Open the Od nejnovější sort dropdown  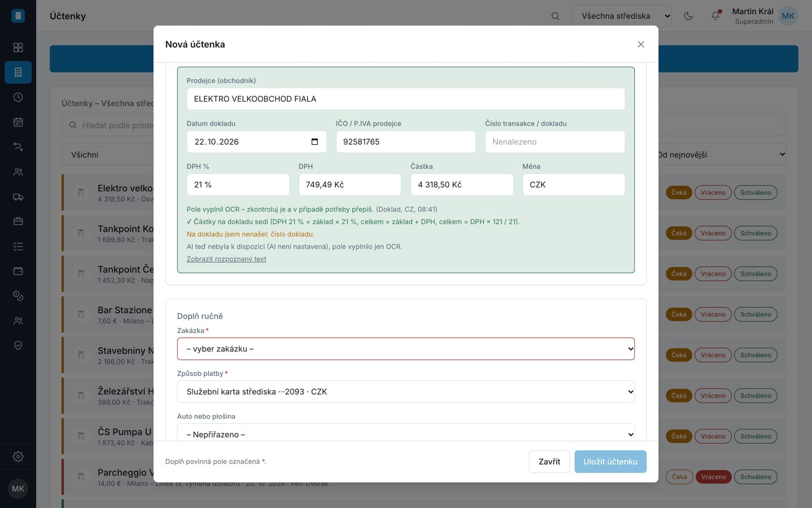722,154
